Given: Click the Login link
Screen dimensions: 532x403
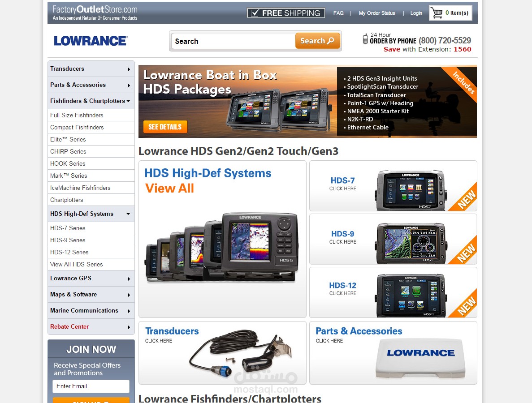Looking at the screenshot, I should [x=416, y=13].
